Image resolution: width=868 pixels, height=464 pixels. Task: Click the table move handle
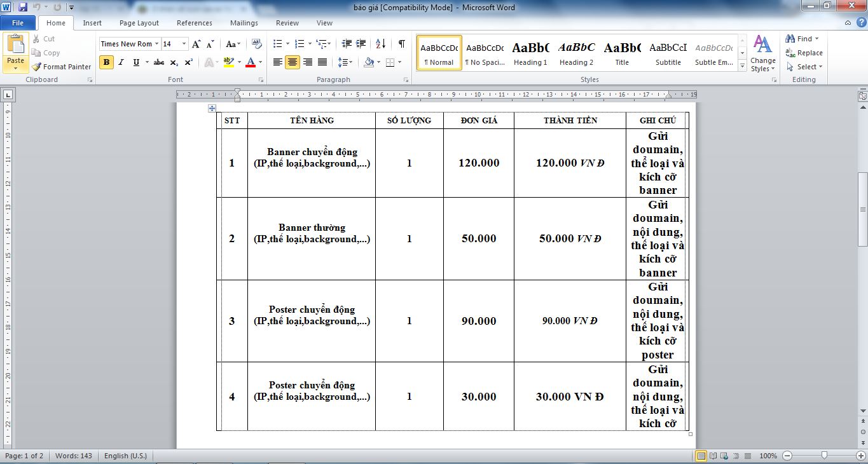coord(212,108)
